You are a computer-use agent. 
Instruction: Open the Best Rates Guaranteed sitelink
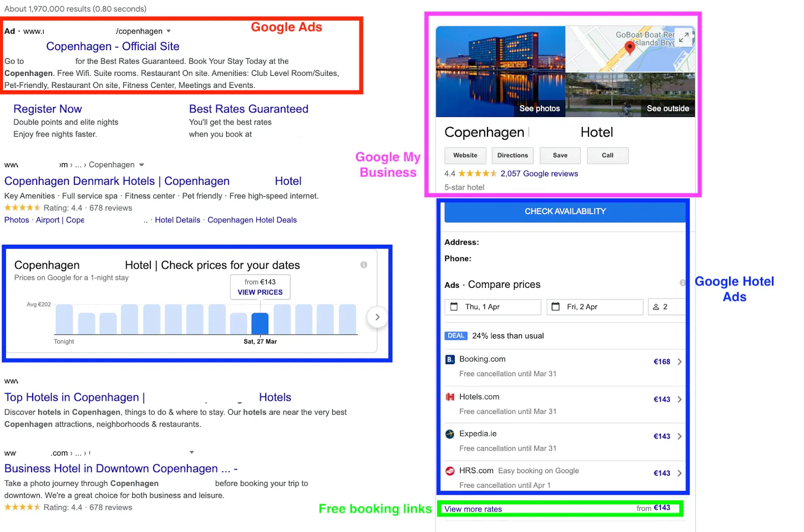point(249,109)
